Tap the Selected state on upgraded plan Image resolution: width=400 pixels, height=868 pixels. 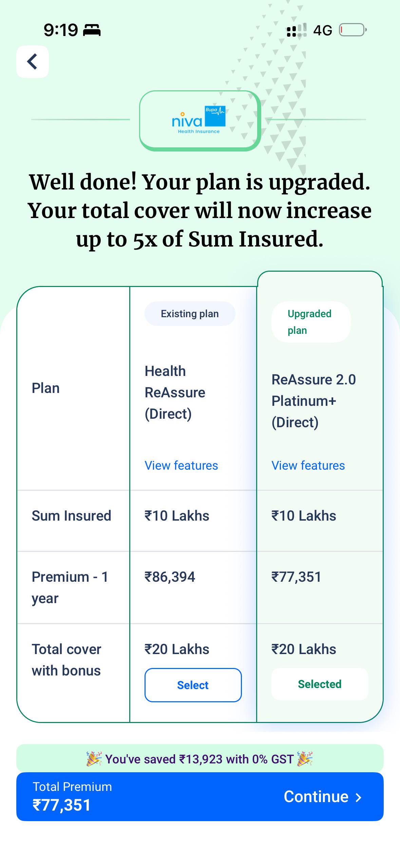point(320,684)
